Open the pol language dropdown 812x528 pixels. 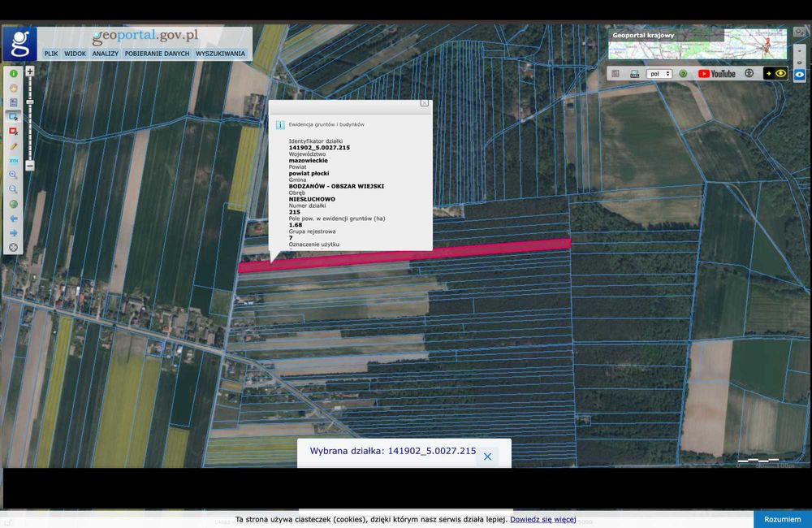pos(659,74)
